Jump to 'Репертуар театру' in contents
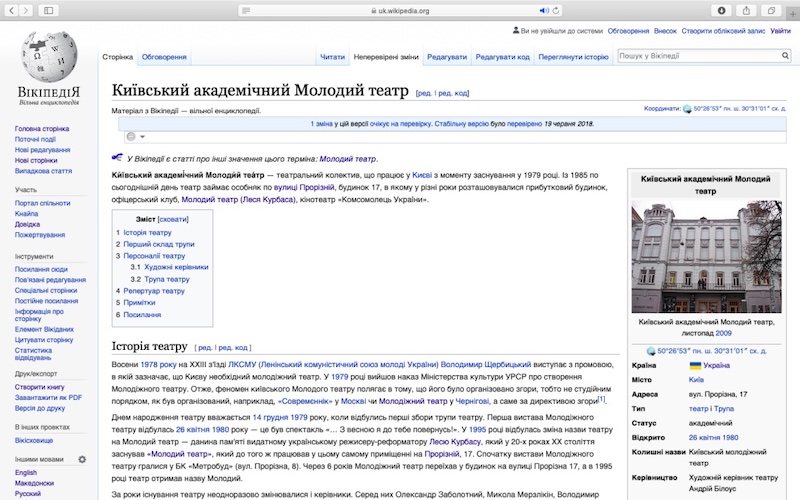 pos(154,291)
